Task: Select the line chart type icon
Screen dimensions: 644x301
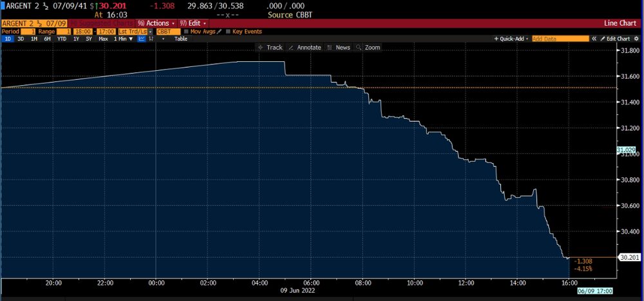Action: pos(140,39)
